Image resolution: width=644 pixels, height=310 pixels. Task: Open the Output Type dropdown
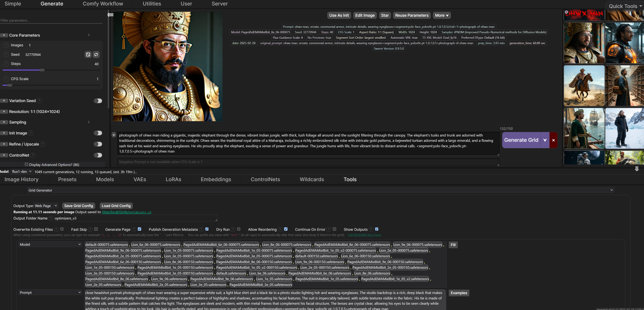[x=46, y=206]
